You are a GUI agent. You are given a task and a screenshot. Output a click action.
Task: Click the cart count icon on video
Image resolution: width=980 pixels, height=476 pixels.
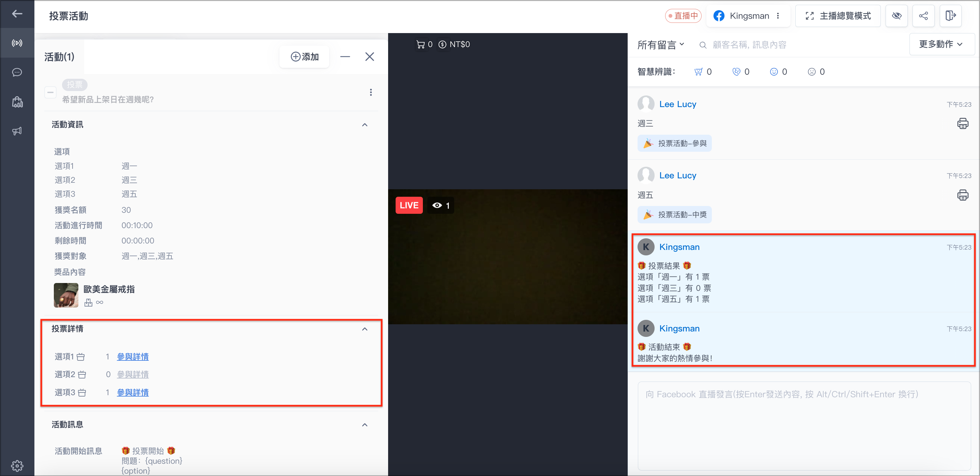tap(420, 45)
